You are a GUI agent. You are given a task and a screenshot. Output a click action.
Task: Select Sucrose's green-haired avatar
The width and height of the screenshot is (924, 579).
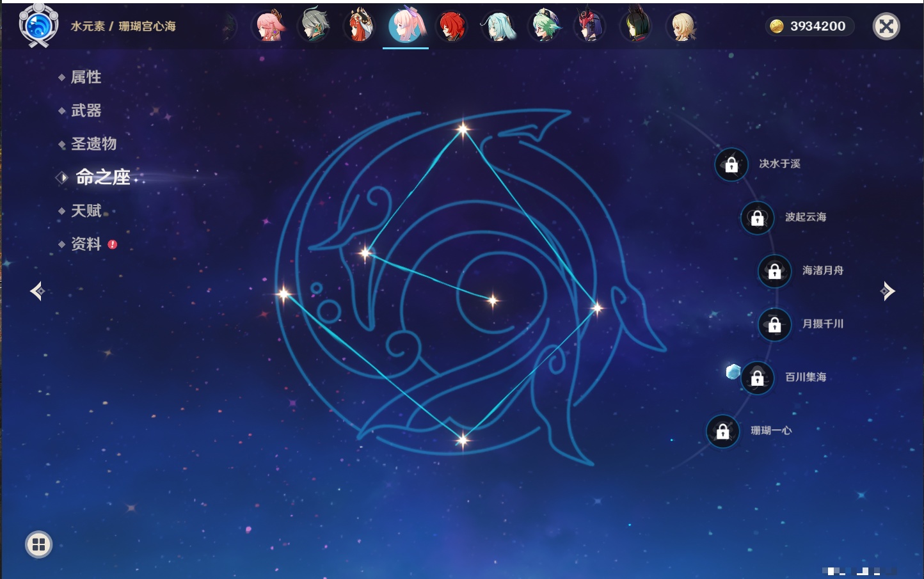pos(544,26)
